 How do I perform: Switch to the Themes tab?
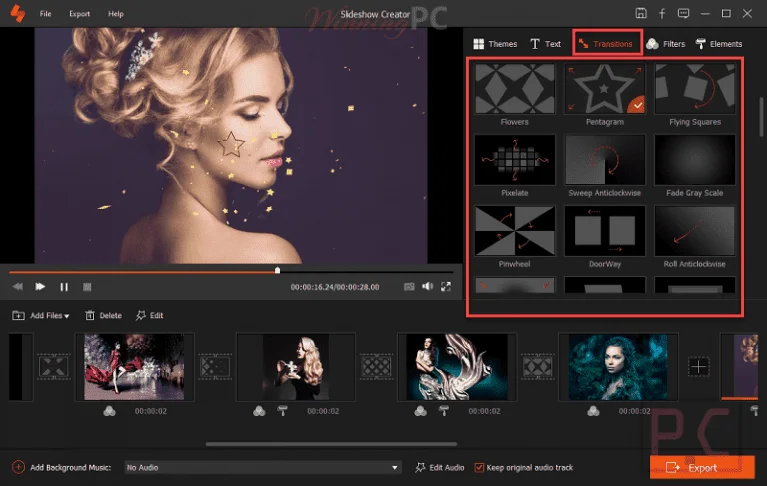click(x=495, y=44)
